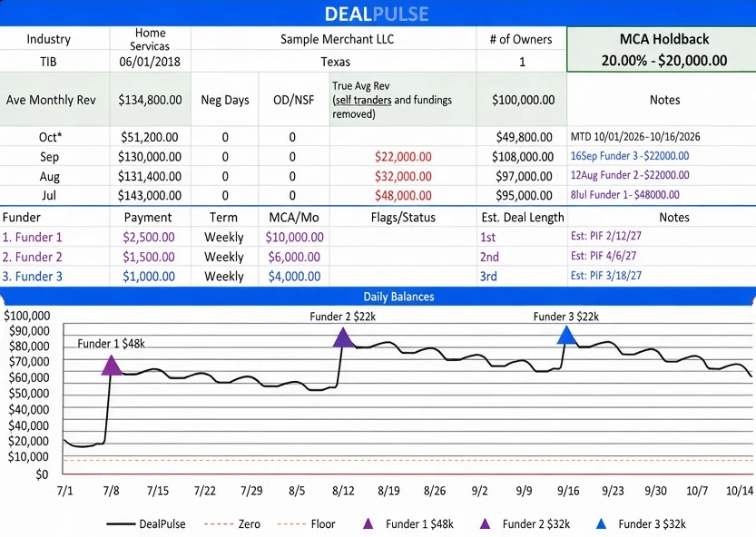Click the Funder 3 $32k legend triangle
The image size is (756, 537).
point(601,523)
